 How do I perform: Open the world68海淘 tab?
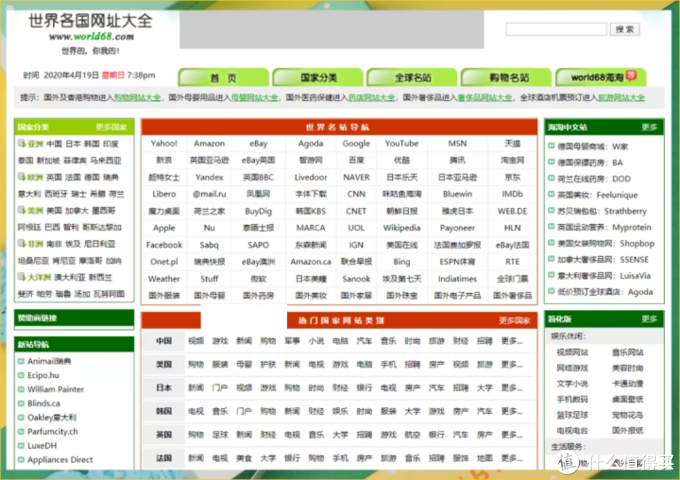601,78
